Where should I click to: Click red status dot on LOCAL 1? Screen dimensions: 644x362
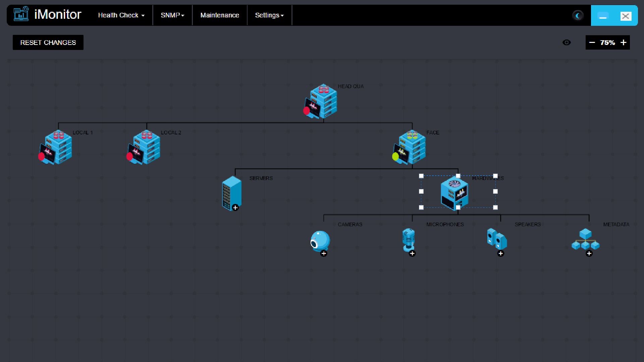[41, 157]
